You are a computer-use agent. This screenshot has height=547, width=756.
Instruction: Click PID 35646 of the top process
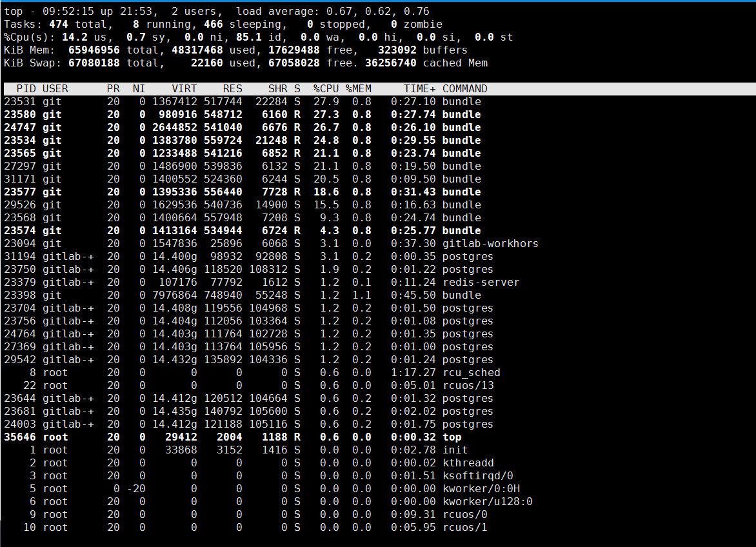point(20,437)
